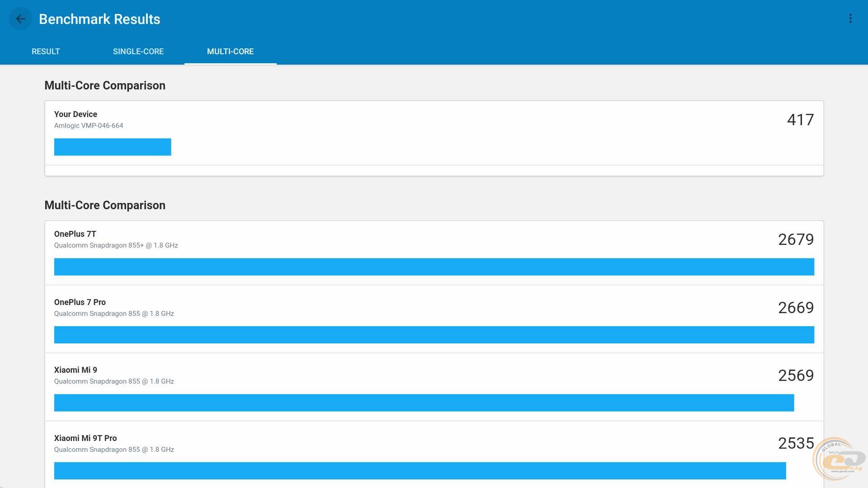
Task: Select the OnePlus 7T device entry
Action: click(x=75, y=234)
